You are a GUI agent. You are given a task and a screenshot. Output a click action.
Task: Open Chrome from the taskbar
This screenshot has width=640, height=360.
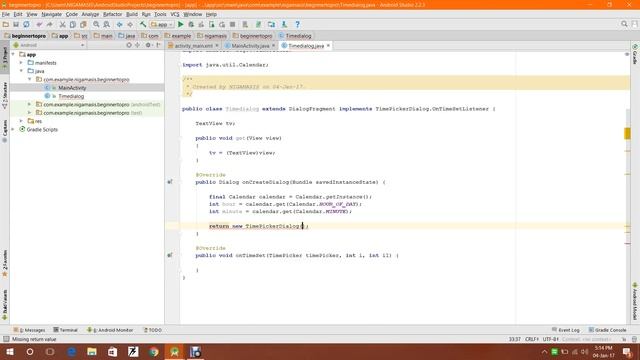(153, 352)
